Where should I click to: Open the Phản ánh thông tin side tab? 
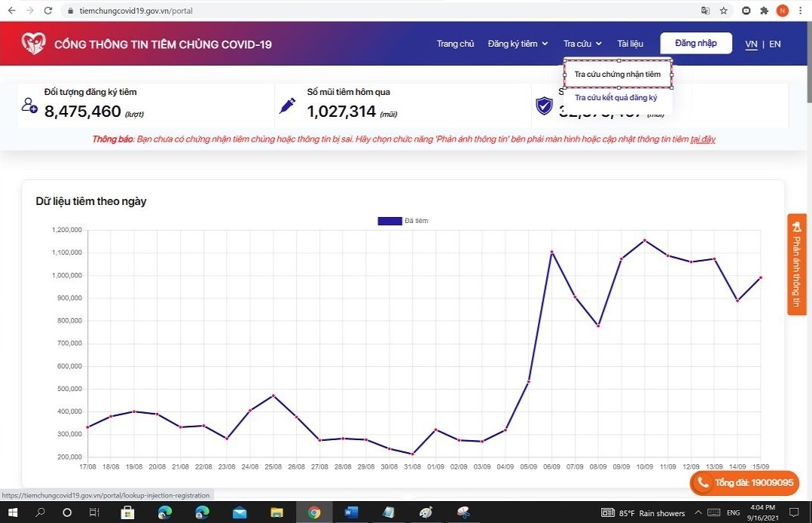[796, 265]
